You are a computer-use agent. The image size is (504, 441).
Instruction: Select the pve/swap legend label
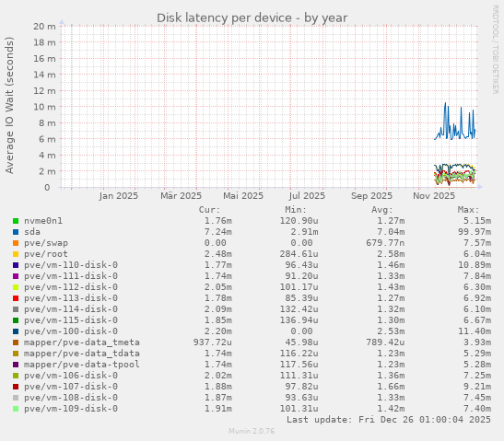click(46, 243)
